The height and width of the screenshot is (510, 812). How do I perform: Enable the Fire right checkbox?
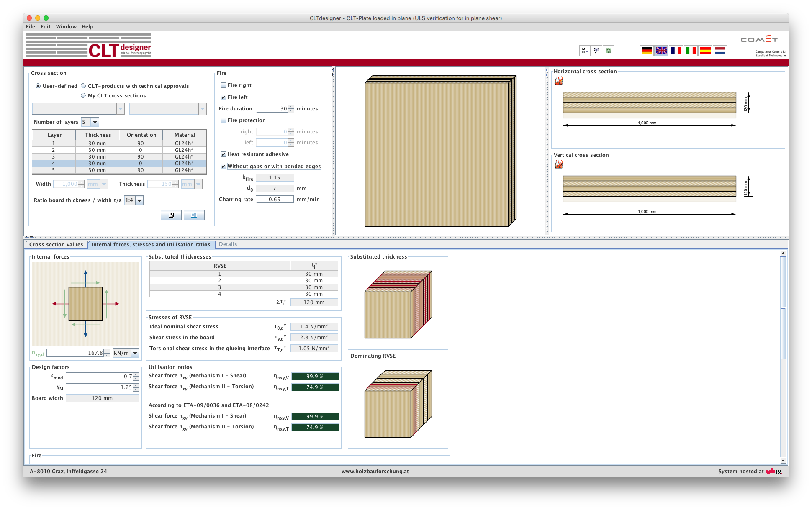point(224,85)
